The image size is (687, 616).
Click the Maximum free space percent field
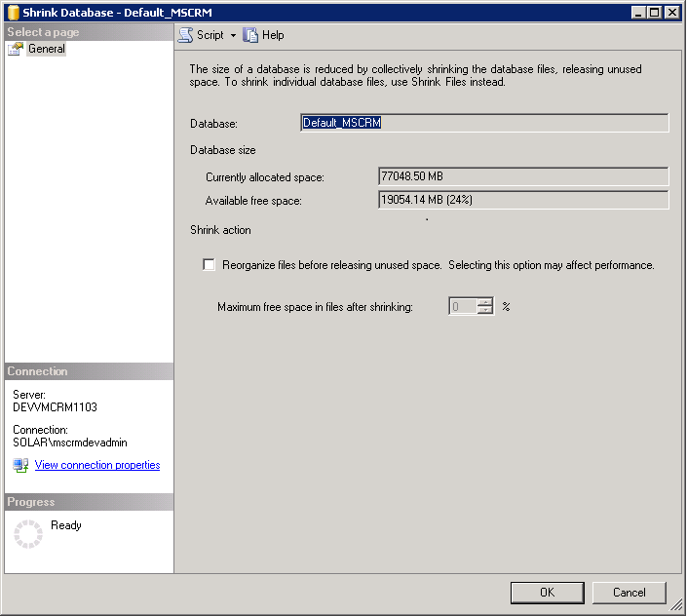pyautogui.click(x=463, y=306)
